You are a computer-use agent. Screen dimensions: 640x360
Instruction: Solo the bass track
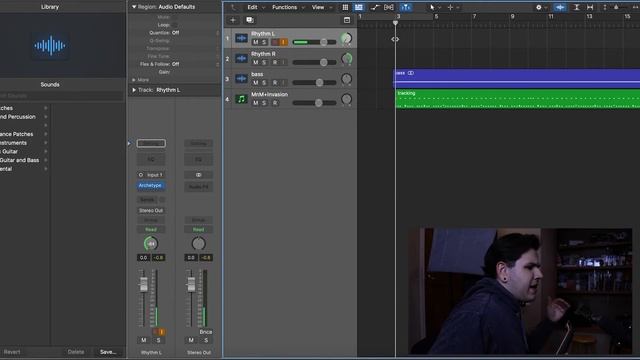264,83
